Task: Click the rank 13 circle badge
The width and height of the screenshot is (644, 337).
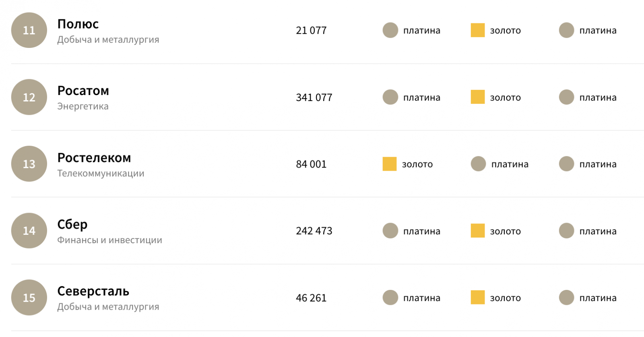Action: [29, 164]
